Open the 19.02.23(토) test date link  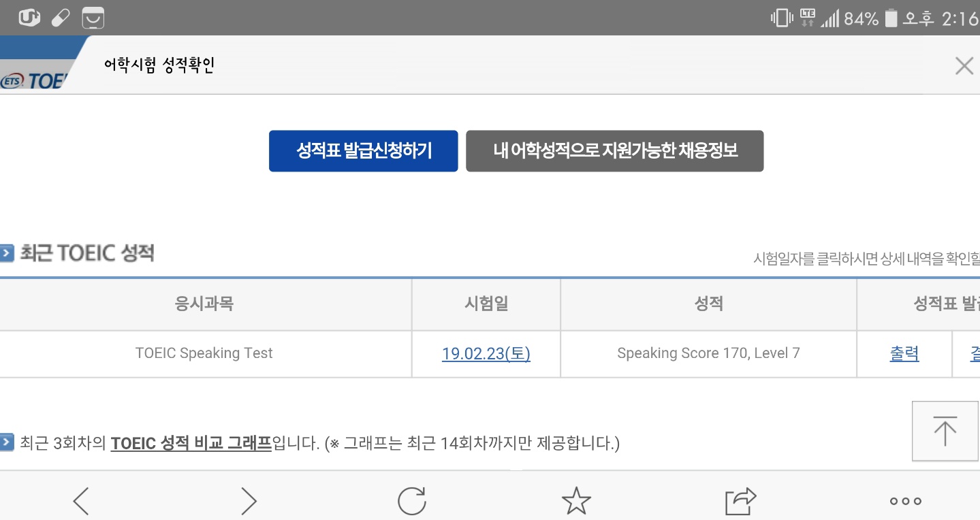click(x=486, y=354)
